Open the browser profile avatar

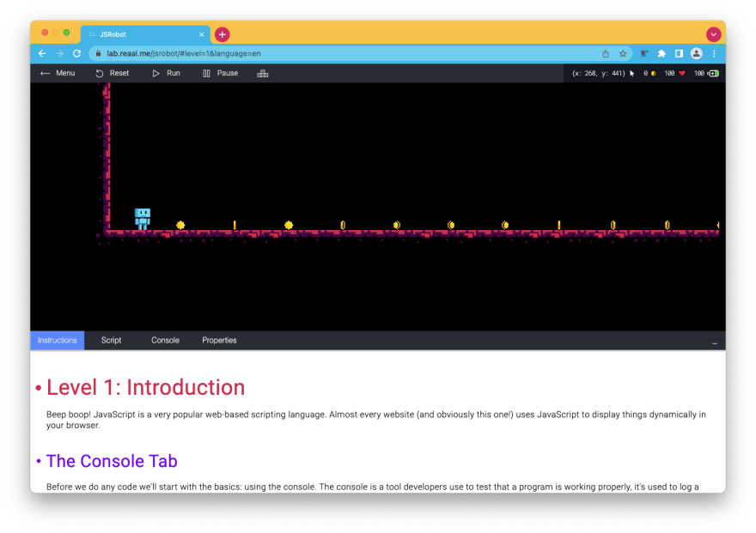click(696, 53)
